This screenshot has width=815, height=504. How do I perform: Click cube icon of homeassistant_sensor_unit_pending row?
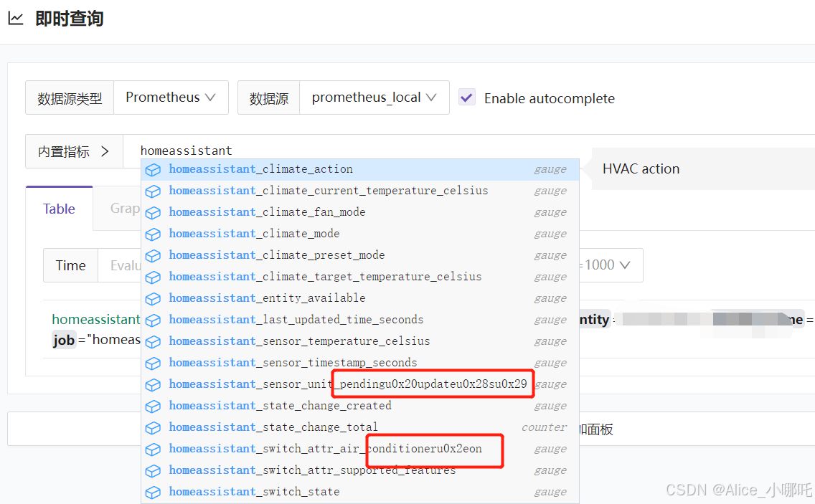(153, 384)
